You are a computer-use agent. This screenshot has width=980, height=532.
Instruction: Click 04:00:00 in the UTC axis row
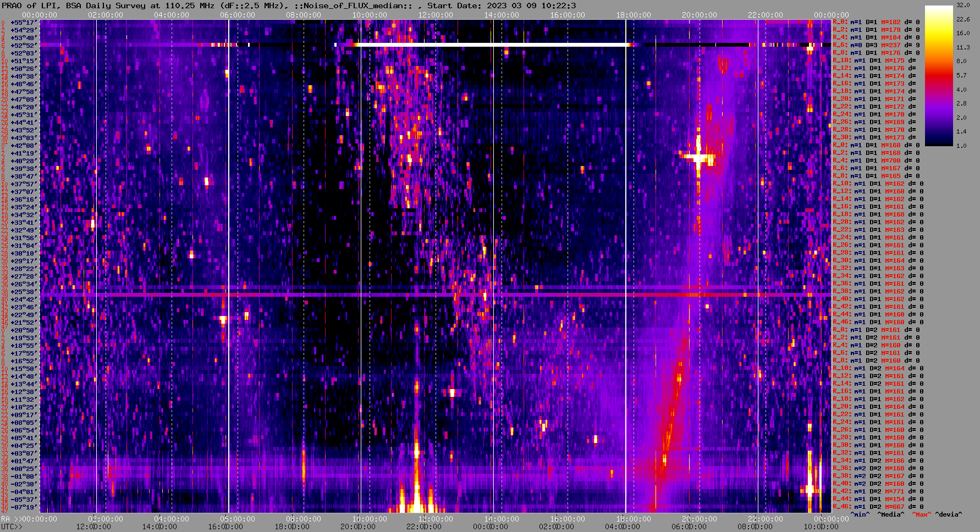[623, 527]
